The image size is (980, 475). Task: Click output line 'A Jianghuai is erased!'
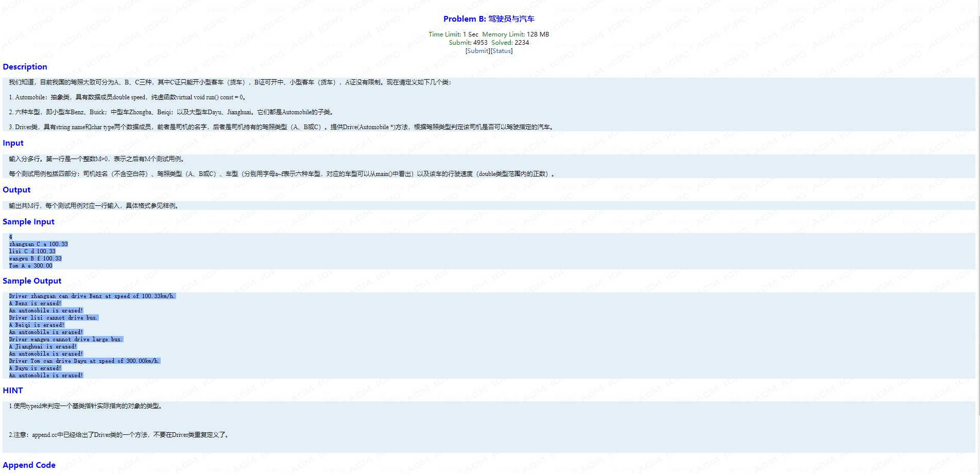click(x=43, y=347)
